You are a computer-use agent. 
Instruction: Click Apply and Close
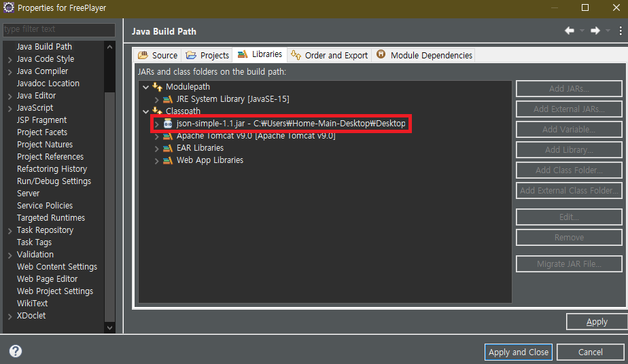[x=519, y=352]
